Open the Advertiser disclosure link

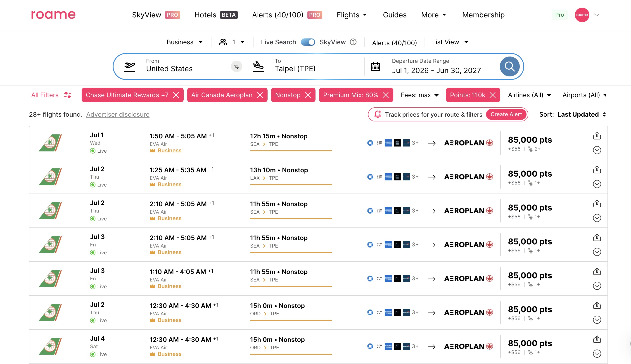(118, 114)
